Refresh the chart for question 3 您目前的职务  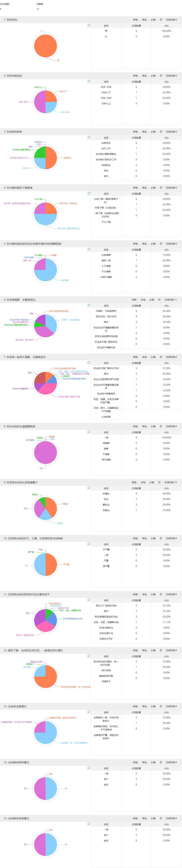pyautogui.click(x=89, y=137)
